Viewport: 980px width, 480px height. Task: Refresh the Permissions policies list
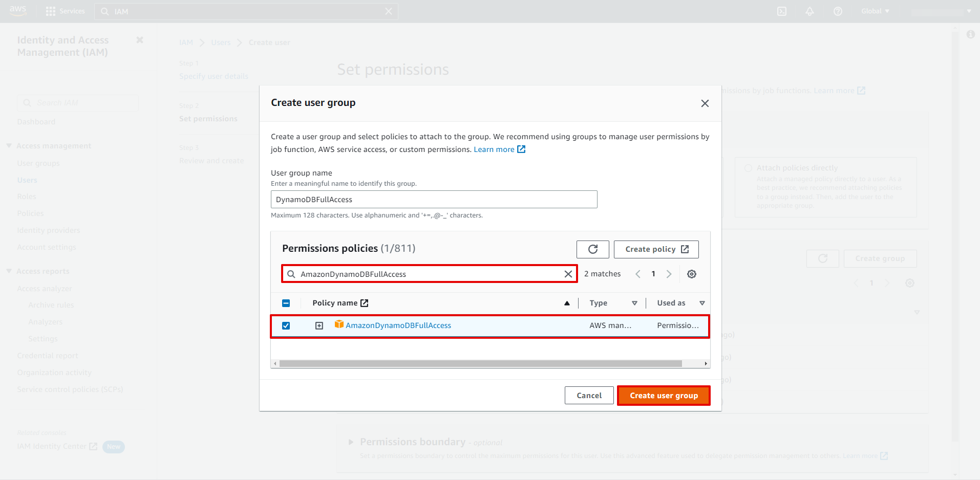click(593, 249)
